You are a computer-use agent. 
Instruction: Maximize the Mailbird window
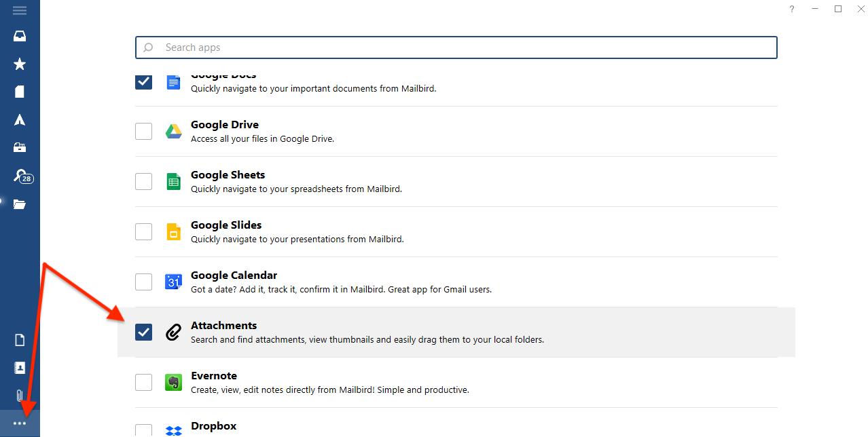click(838, 9)
